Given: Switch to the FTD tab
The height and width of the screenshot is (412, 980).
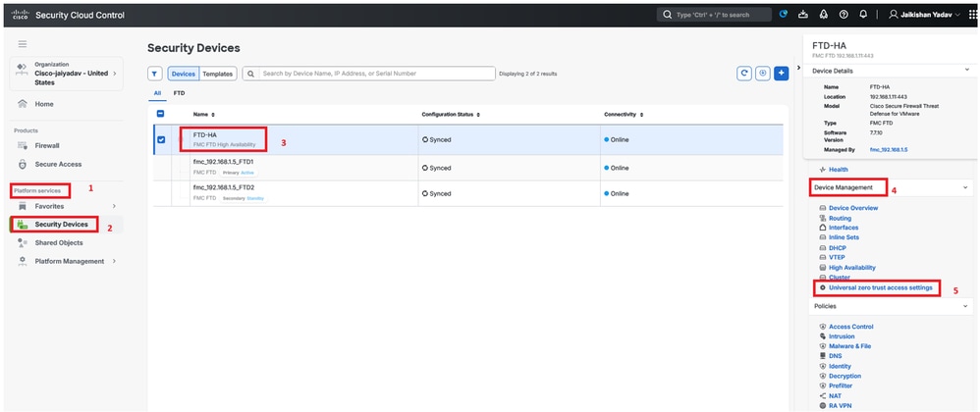Looking at the screenshot, I should pos(180,93).
